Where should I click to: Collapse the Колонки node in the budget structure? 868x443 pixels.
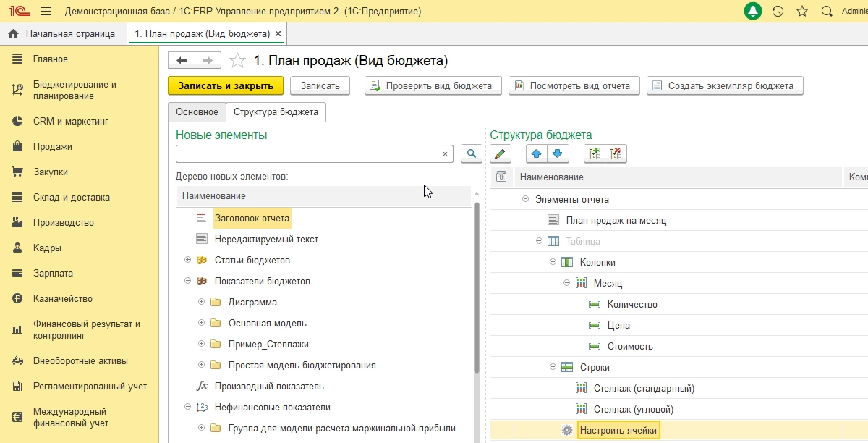click(x=553, y=263)
